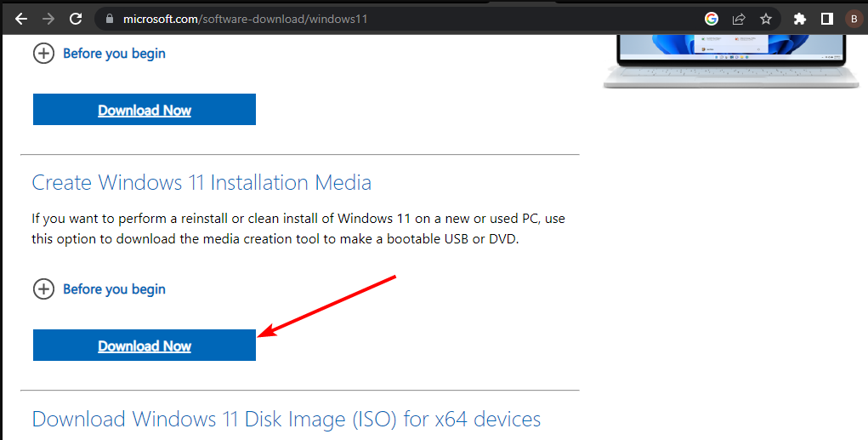Click the forward navigation arrow

48,19
